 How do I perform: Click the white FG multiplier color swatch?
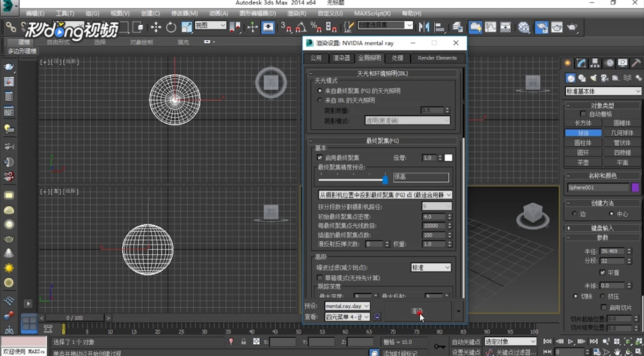(448, 158)
